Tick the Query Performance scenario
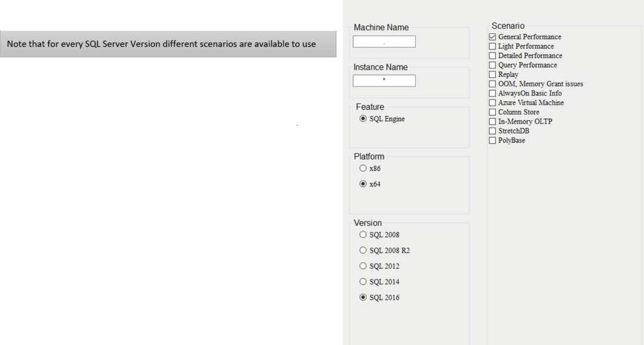The image size is (644, 345). [x=493, y=65]
